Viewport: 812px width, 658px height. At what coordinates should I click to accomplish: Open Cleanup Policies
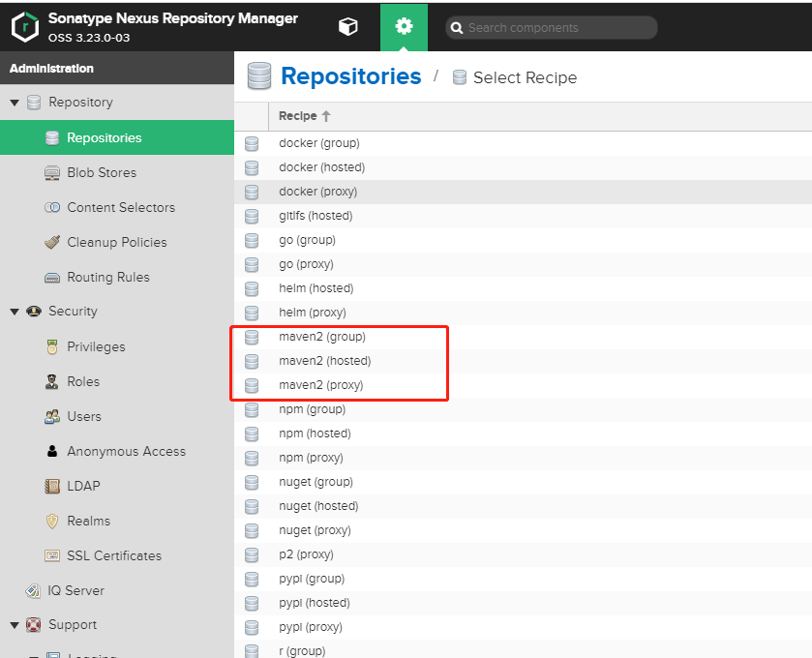point(117,242)
